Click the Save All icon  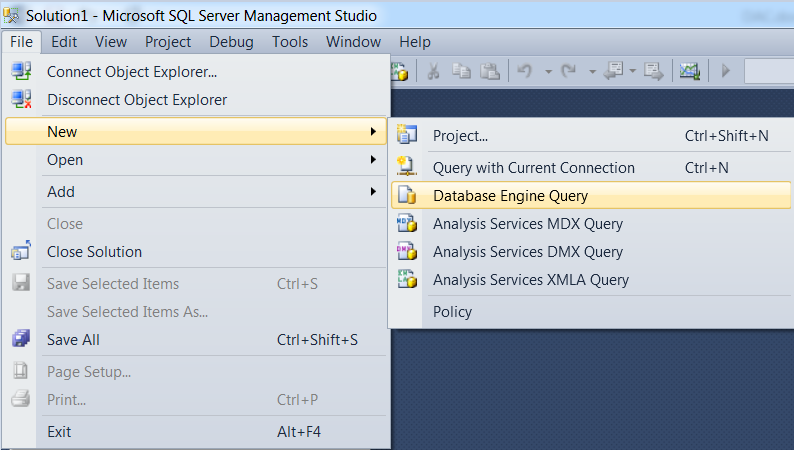21,339
